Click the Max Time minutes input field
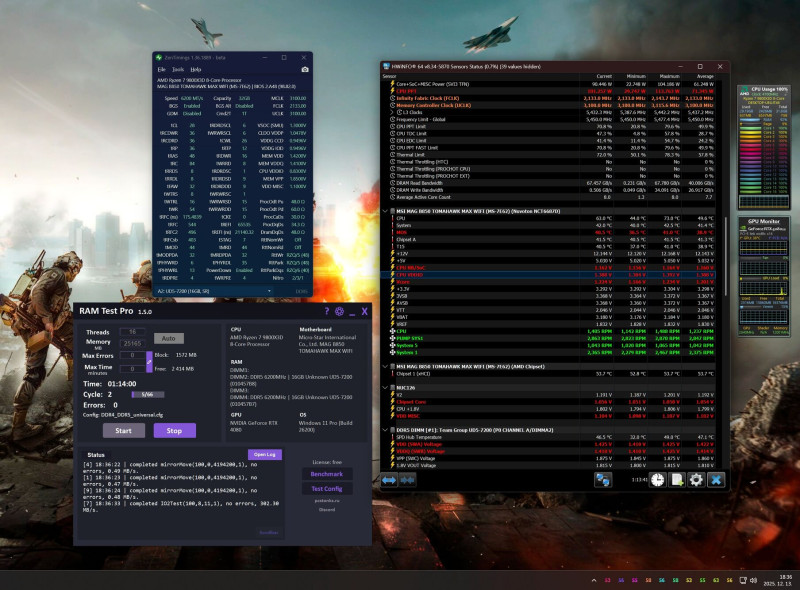The width and height of the screenshot is (800, 590). pos(133,368)
